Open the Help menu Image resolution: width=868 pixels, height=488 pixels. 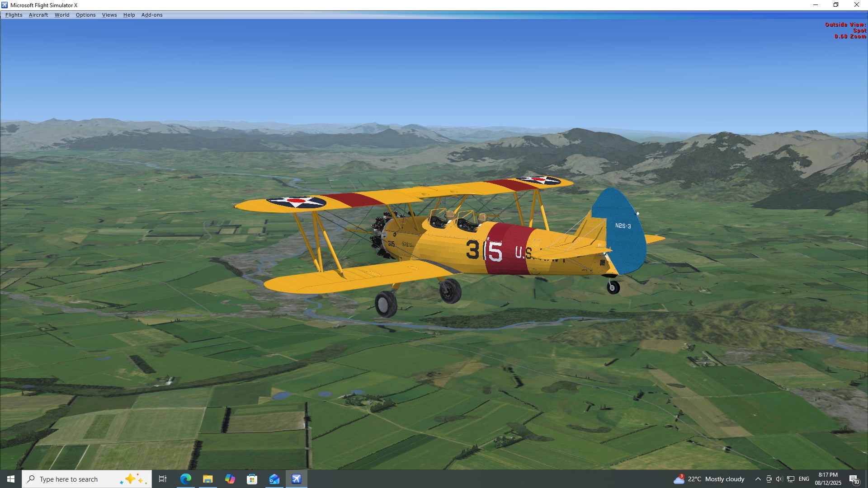pyautogui.click(x=129, y=15)
